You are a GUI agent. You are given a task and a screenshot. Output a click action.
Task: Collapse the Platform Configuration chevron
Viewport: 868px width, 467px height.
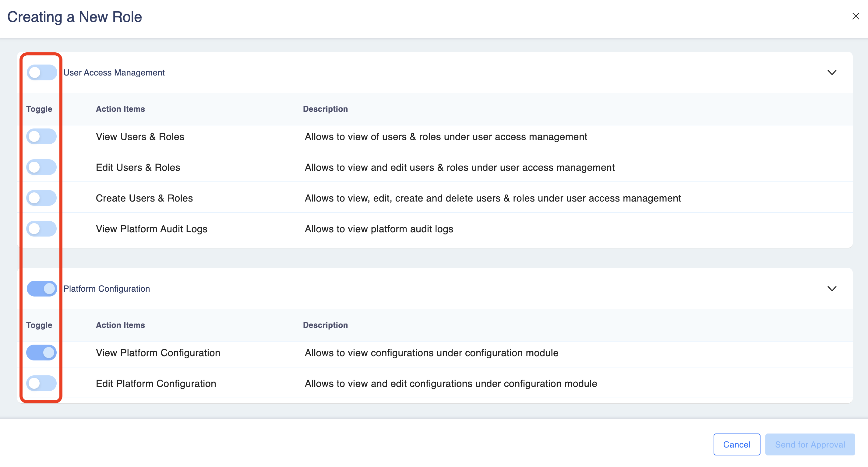pyautogui.click(x=832, y=289)
